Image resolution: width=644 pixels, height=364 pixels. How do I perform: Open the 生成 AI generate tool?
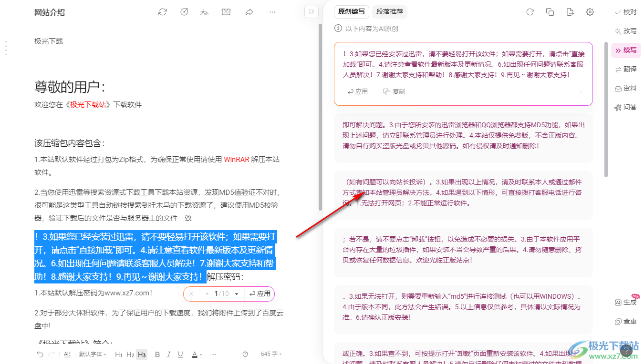coord(626,302)
